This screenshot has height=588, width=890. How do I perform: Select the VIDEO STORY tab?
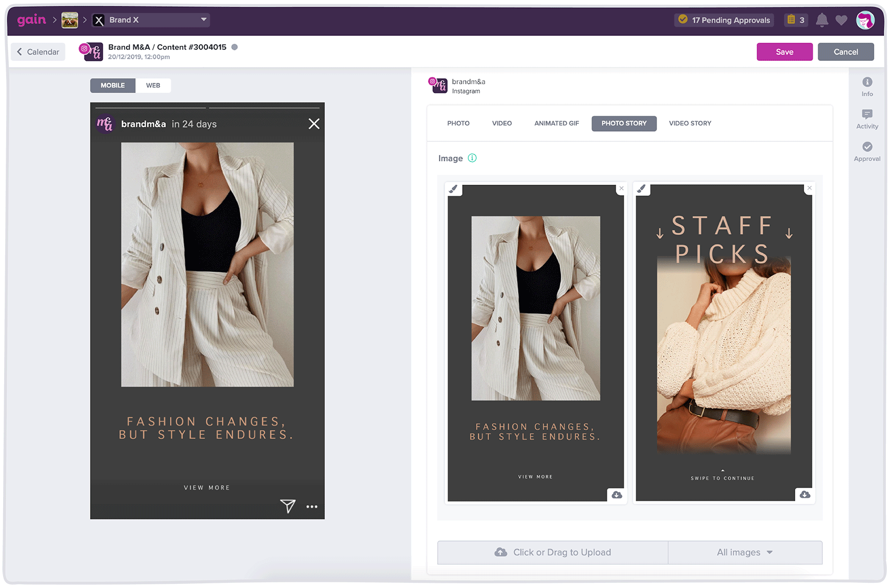pyautogui.click(x=690, y=123)
